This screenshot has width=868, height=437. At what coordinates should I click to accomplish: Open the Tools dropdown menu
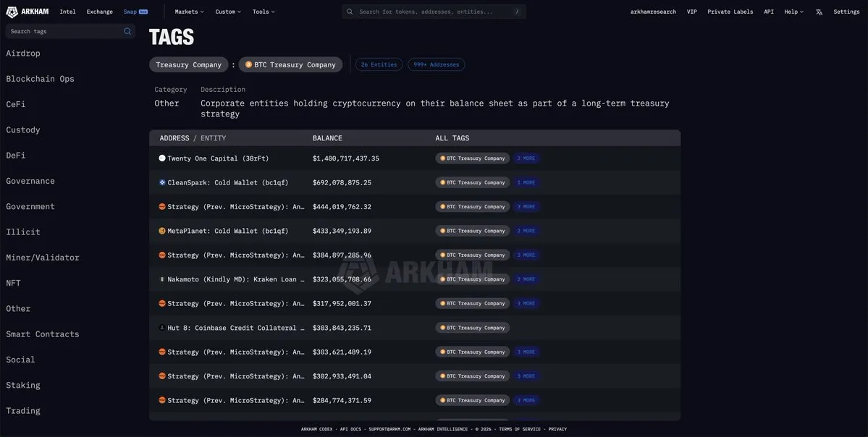coord(264,12)
